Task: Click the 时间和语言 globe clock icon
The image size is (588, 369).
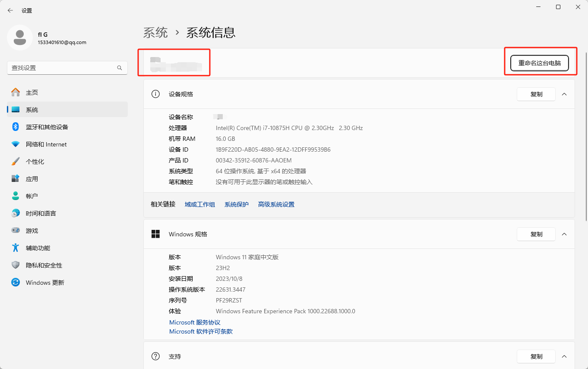Action: click(16, 213)
